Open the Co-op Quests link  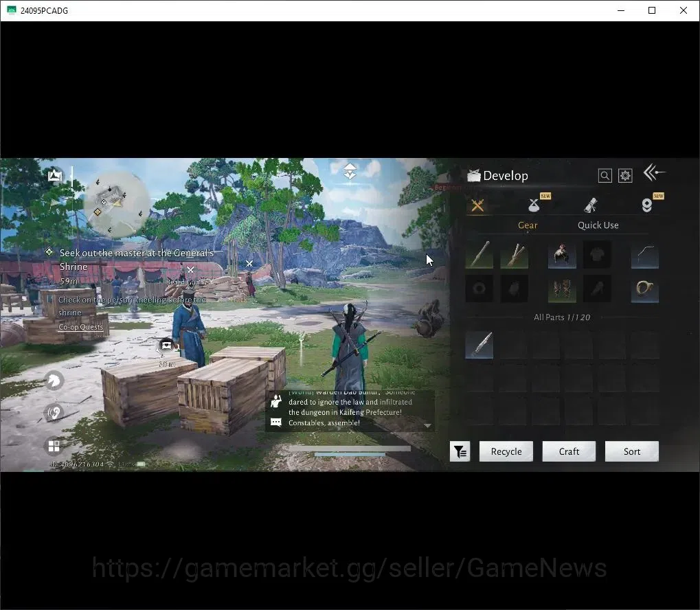click(x=80, y=327)
